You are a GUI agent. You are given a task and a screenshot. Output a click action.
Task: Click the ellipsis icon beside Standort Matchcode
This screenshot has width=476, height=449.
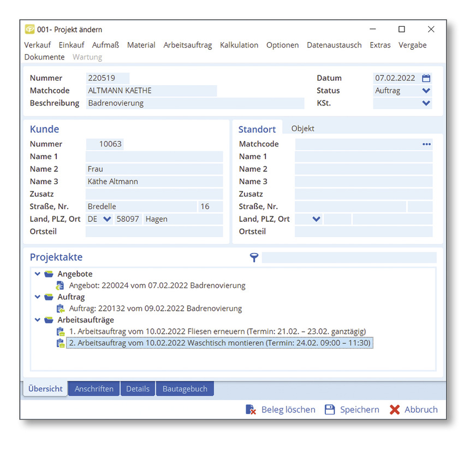[427, 144]
